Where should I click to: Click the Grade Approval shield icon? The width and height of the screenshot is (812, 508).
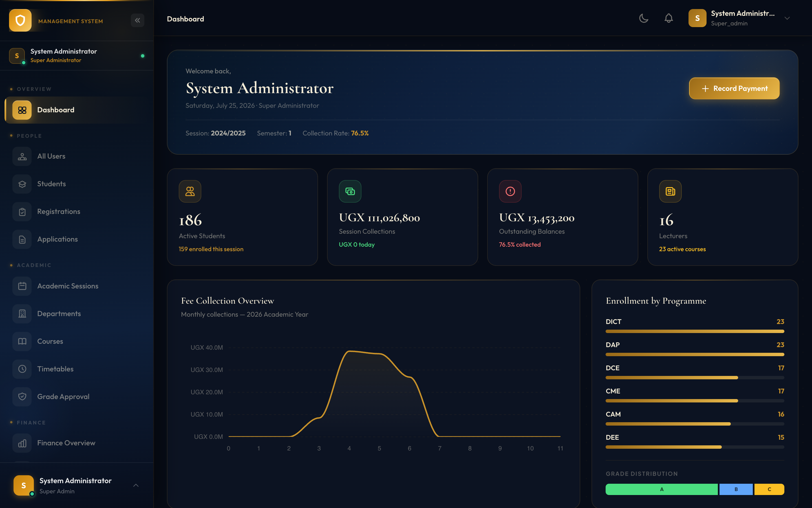[22, 397]
